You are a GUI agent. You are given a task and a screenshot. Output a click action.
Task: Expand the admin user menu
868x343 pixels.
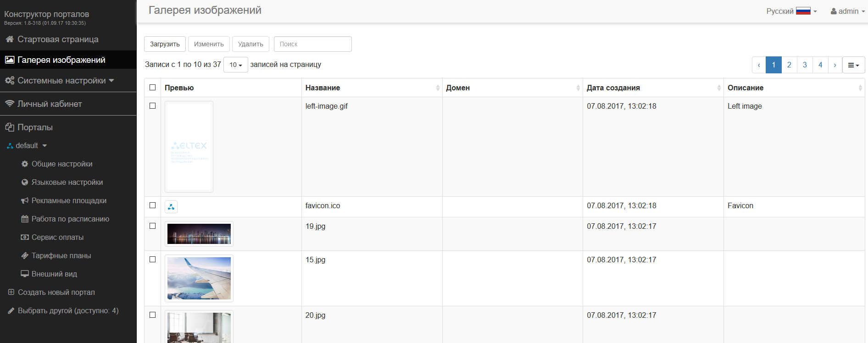click(x=847, y=11)
